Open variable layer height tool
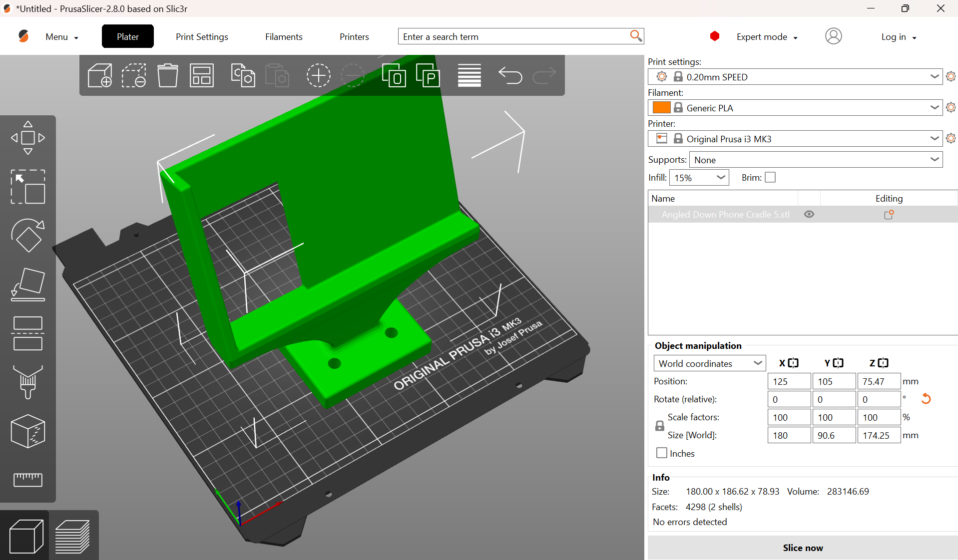This screenshot has height=560, width=958. [469, 75]
